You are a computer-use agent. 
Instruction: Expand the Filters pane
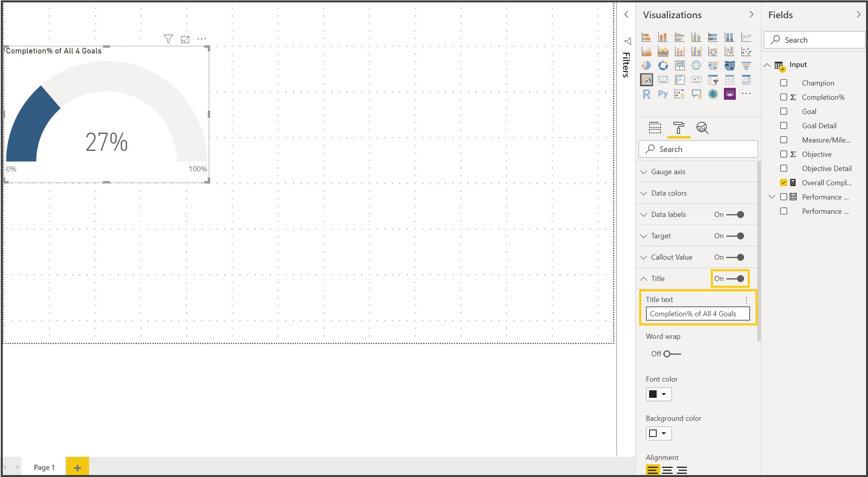[x=626, y=15]
